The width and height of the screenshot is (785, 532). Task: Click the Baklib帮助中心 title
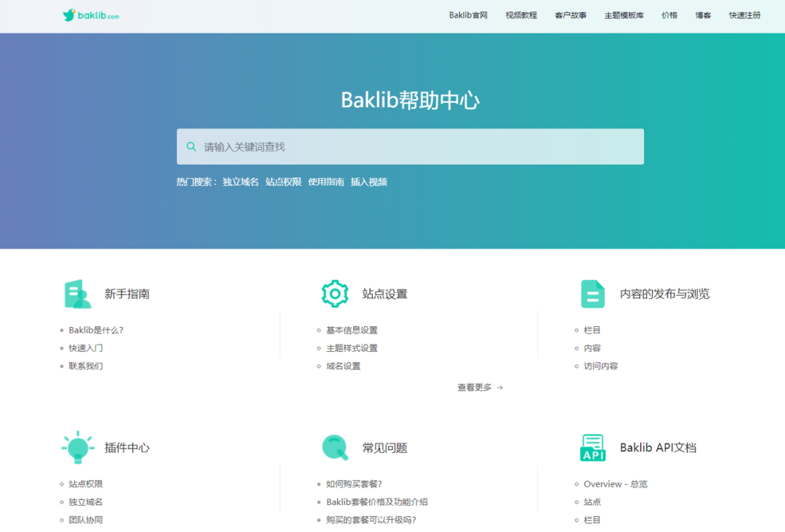410,100
